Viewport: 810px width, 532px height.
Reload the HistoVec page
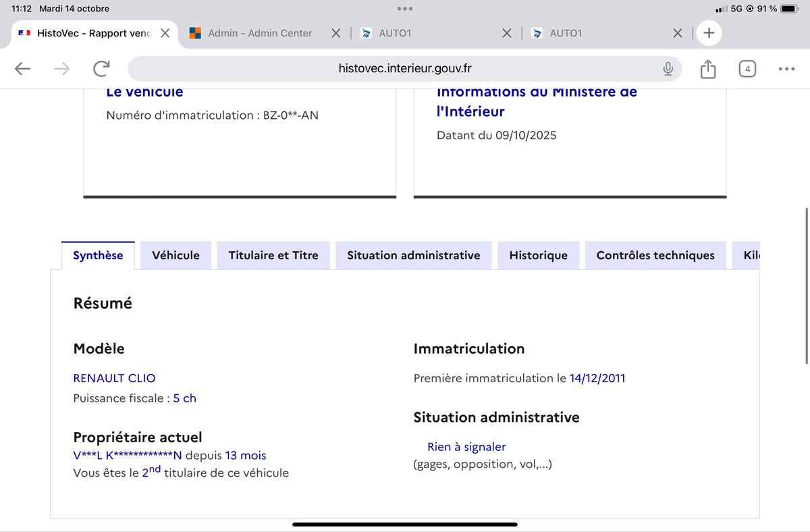[101, 68]
